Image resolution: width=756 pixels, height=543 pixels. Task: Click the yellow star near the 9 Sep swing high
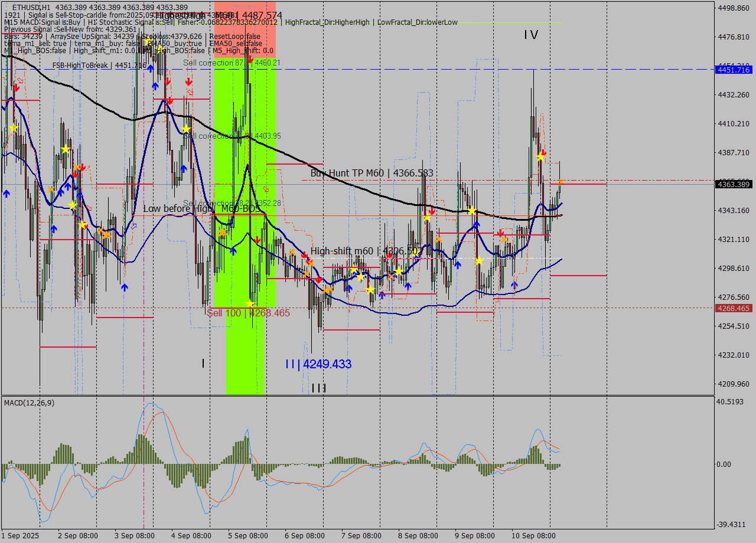pyautogui.click(x=472, y=210)
